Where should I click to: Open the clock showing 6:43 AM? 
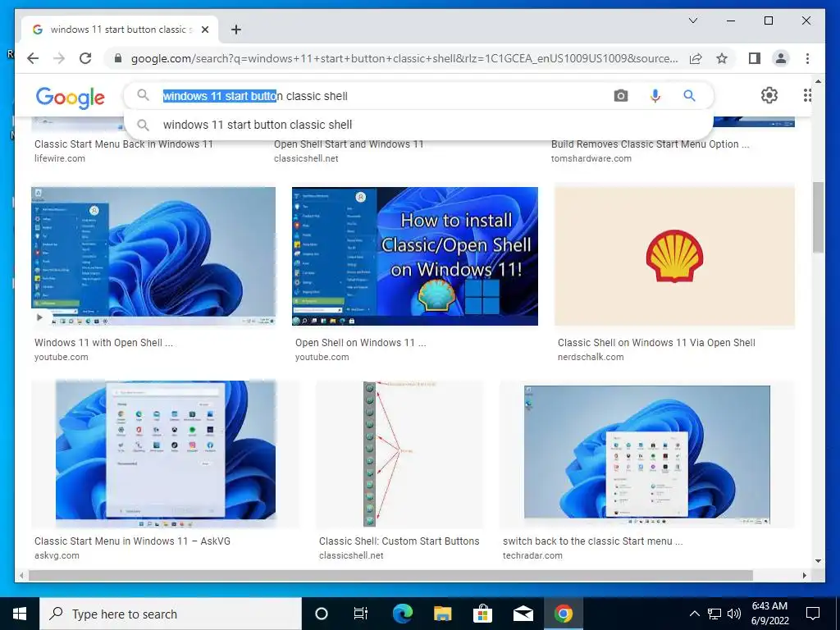tap(769, 614)
